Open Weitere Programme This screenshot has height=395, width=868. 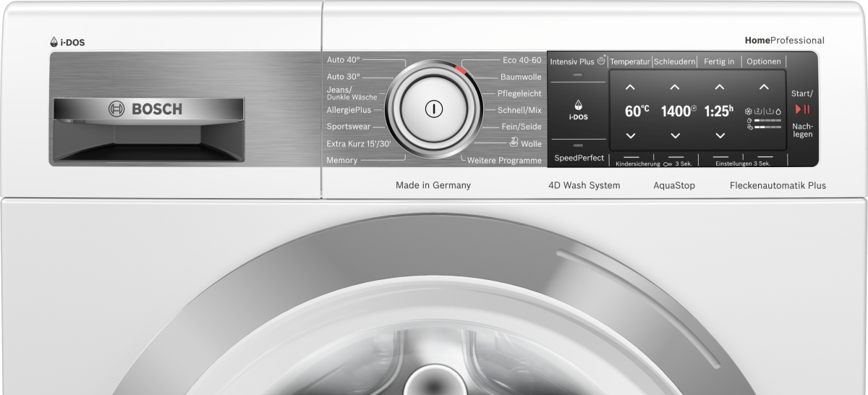pyautogui.click(x=504, y=160)
